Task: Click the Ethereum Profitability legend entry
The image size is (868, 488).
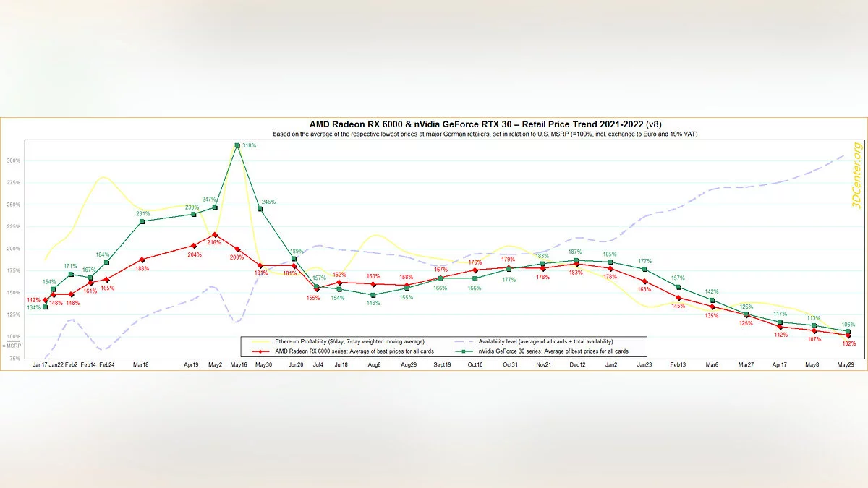Action: (339, 341)
